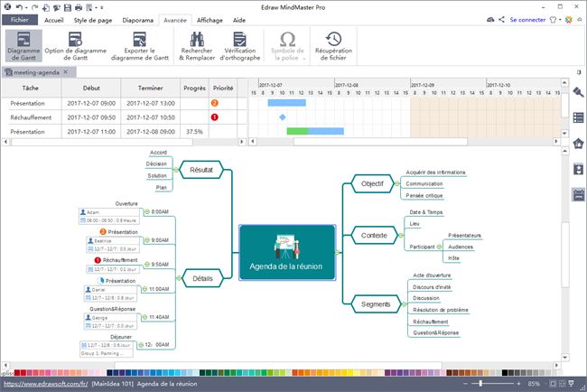This screenshot has height=392, width=587.
Task: Select the green progress bar in Gantt chart
Action: [x=298, y=131]
